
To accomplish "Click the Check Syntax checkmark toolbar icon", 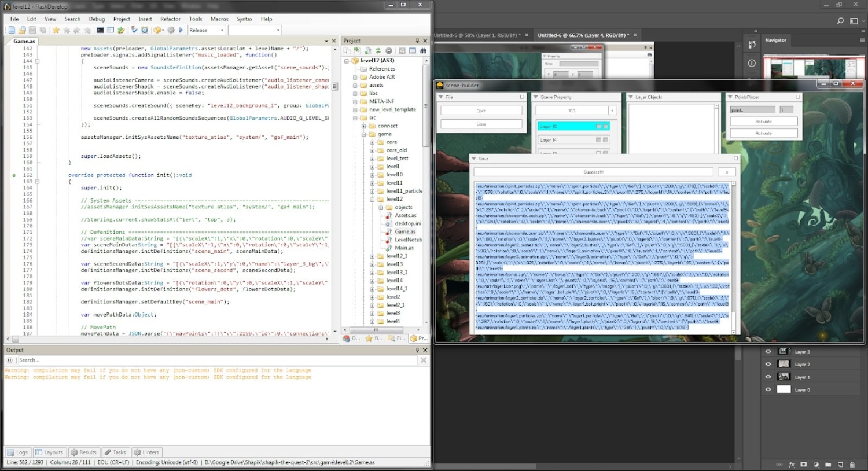I will 134,30.
